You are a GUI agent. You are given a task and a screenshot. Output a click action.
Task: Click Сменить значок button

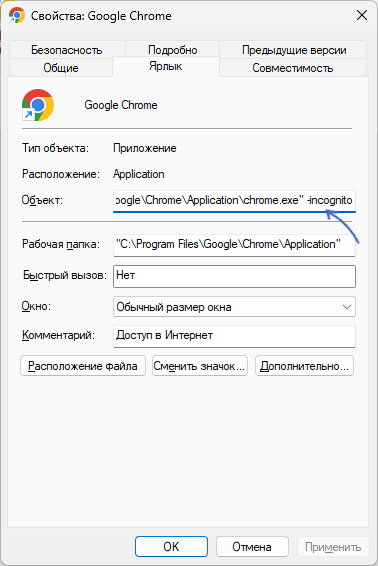coord(200,366)
